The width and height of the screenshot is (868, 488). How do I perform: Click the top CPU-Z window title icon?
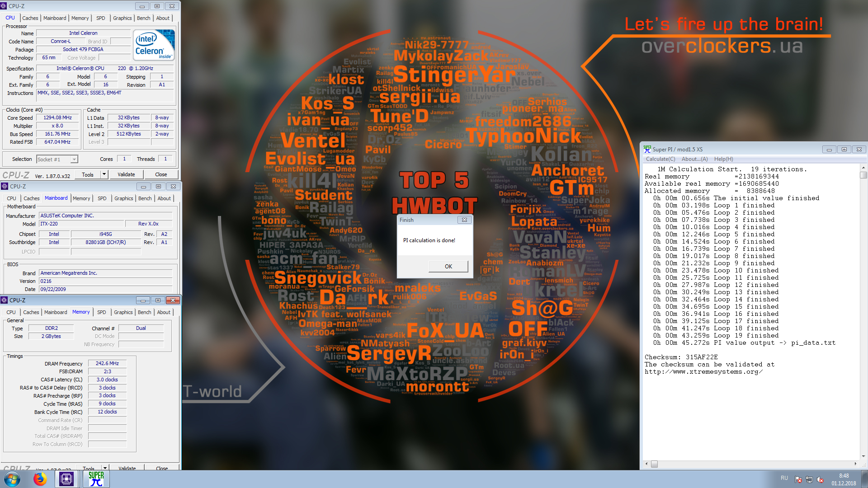pos(4,6)
